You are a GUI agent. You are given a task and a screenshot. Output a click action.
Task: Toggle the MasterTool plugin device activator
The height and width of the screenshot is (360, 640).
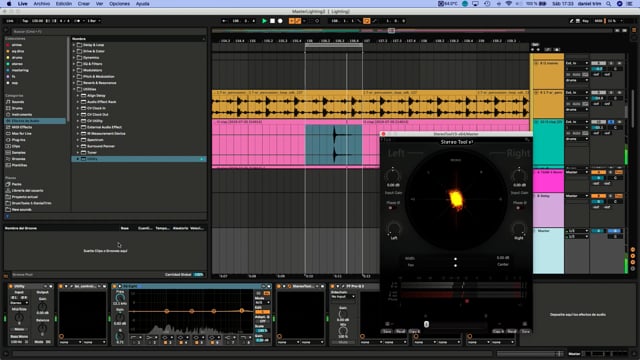coord(279,287)
